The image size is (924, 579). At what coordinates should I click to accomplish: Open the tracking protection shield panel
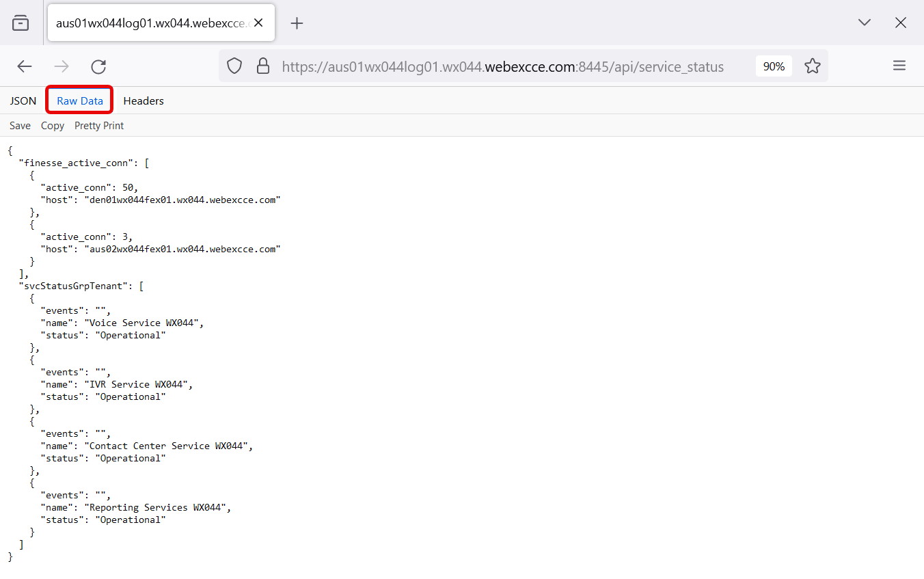234,66
